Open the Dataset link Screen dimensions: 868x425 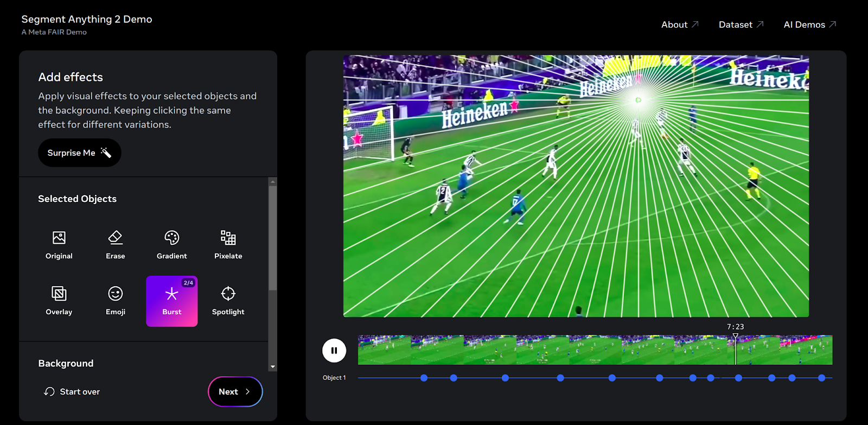[741, 24]
